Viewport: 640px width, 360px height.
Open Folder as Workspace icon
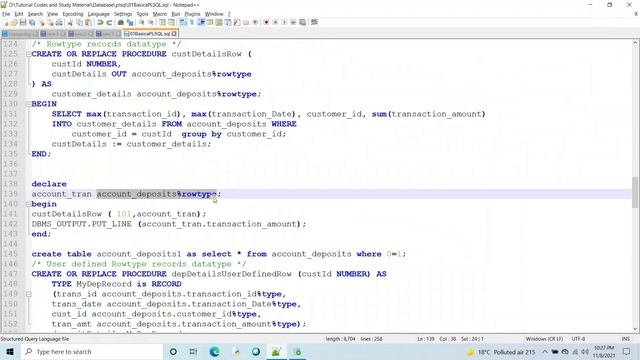(x=246, y=22)
